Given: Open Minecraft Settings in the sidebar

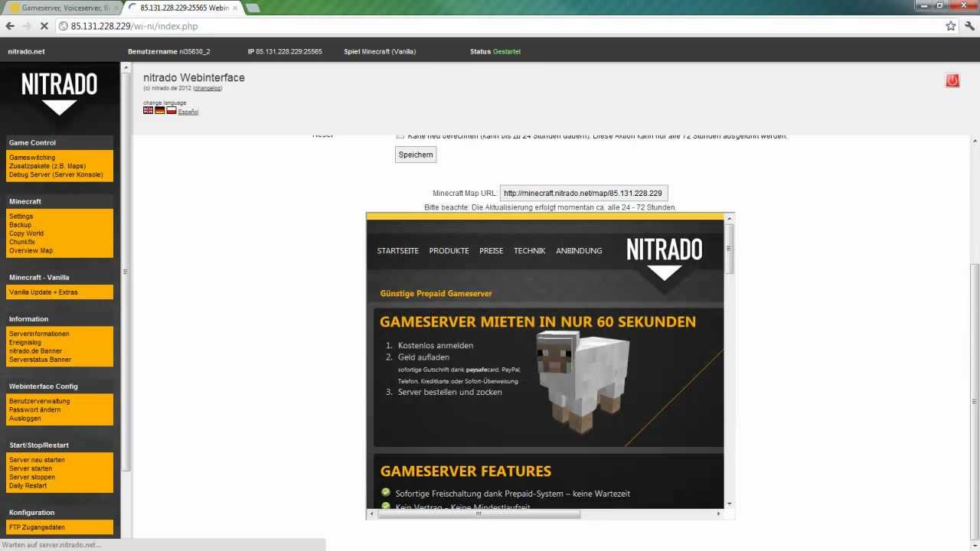Looking at the screenshot, I should coord(21,217).
